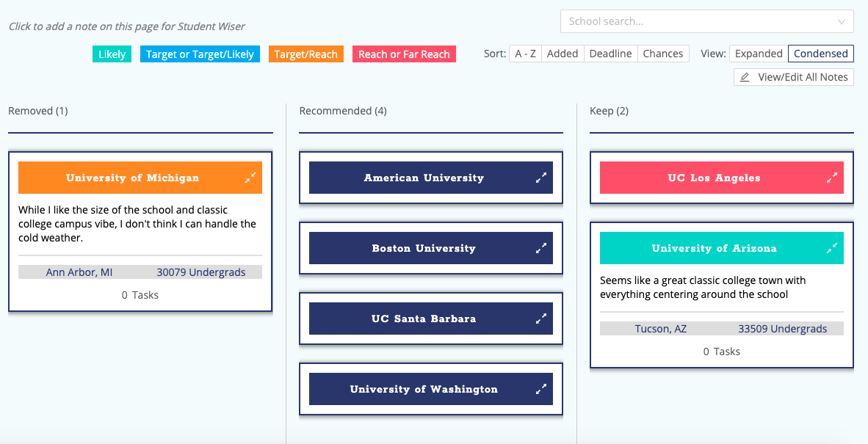Switch to Condensed view
Screen dimensions: 868x444
click(x=821, y=54)
